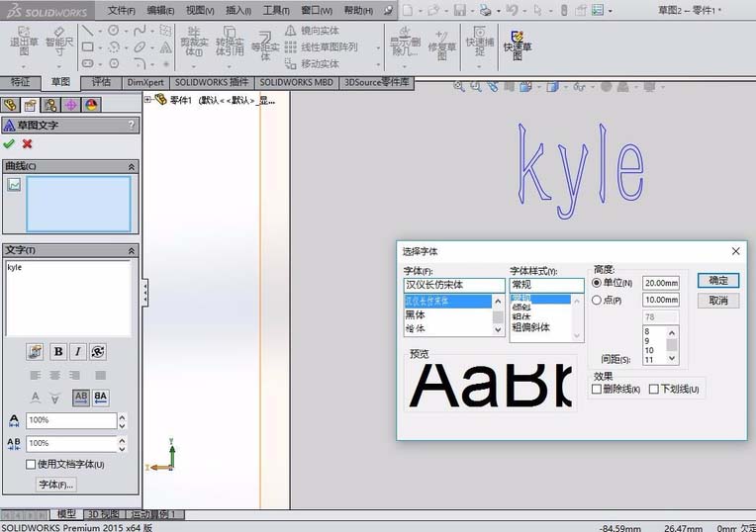Open the DisplayManager tab icon
The width and height of the screenshot is (756, 532).
(91, 105)
